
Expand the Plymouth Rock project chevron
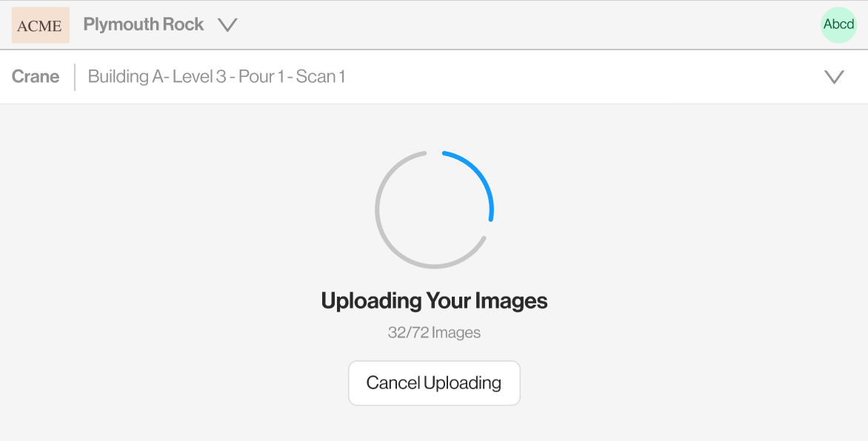point(227,25)
